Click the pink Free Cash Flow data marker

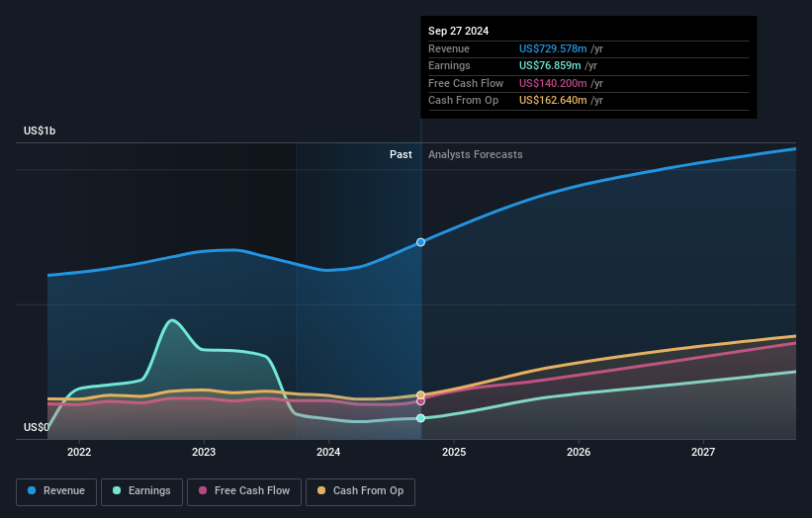pos(421,401)
